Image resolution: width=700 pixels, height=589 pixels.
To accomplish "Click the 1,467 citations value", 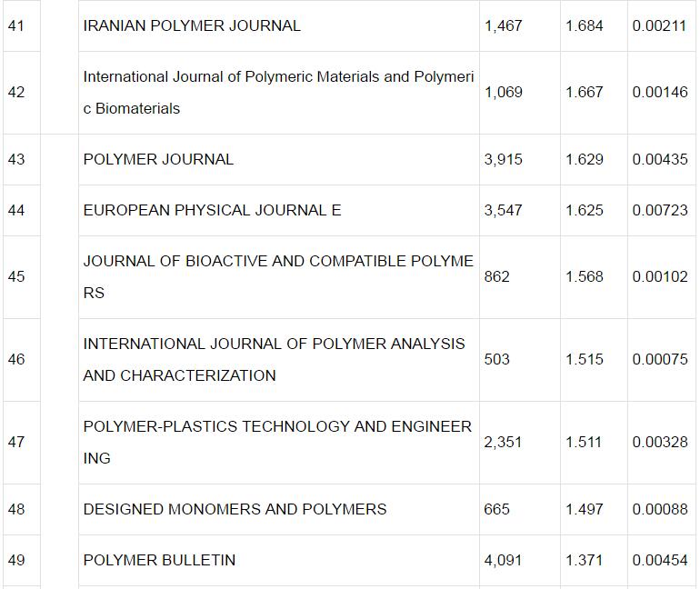I will pyautogui.click(x=503, y=25).
